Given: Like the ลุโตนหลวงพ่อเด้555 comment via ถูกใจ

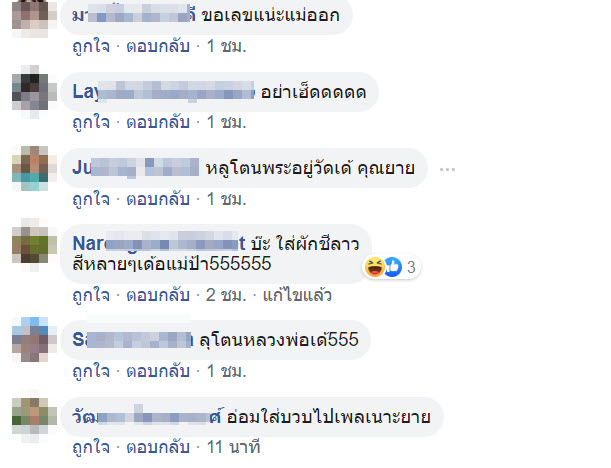Looking at the screenshot, I should pyautogui.click(x=91, y=371).
